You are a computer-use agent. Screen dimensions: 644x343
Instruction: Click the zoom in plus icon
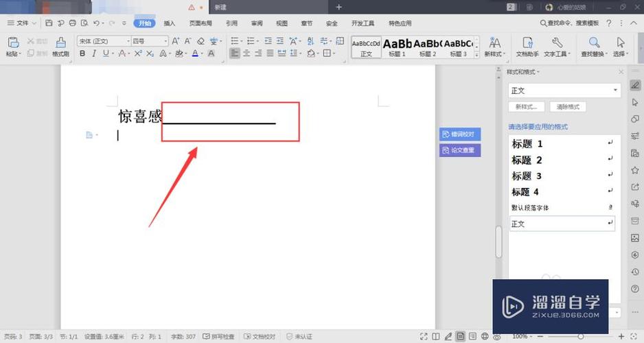tap(621, 336)
